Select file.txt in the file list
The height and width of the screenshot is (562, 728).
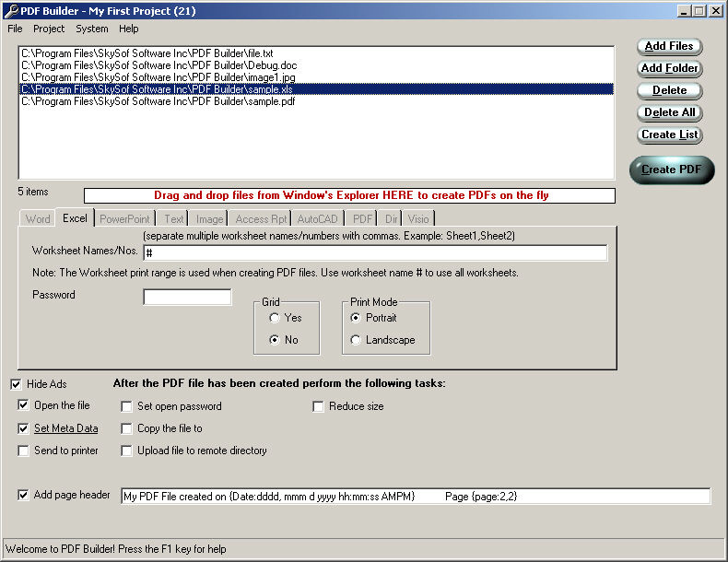(317, 53)
